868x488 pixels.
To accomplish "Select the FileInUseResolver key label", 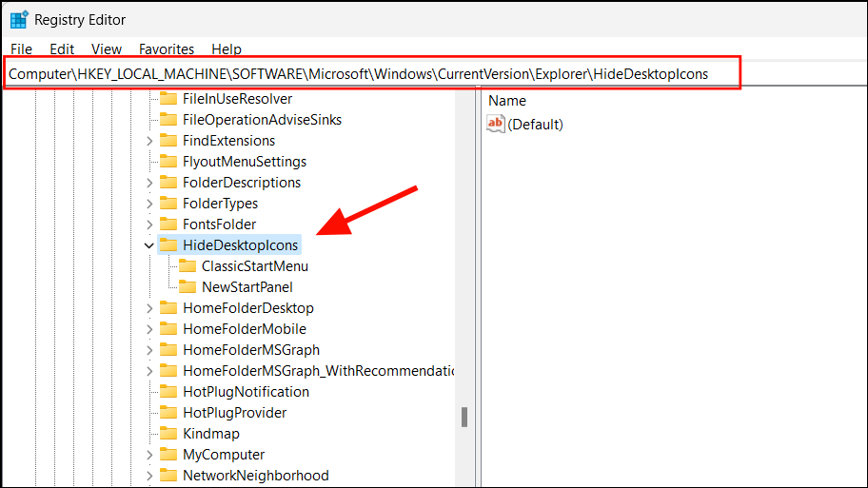I will tap(238, 99).
